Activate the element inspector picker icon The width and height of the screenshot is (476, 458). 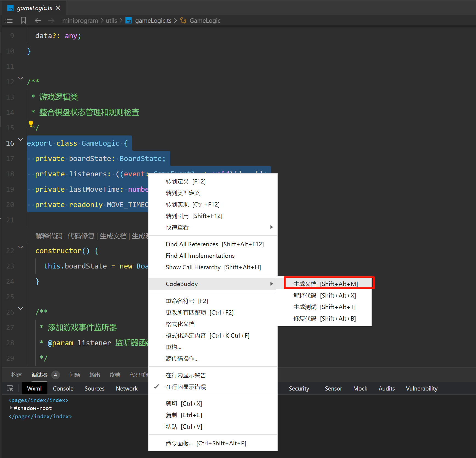(10, 388)
